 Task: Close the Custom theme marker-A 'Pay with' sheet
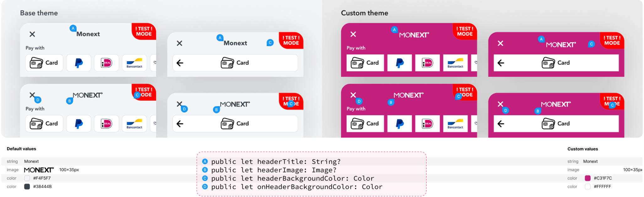[353, 34]
